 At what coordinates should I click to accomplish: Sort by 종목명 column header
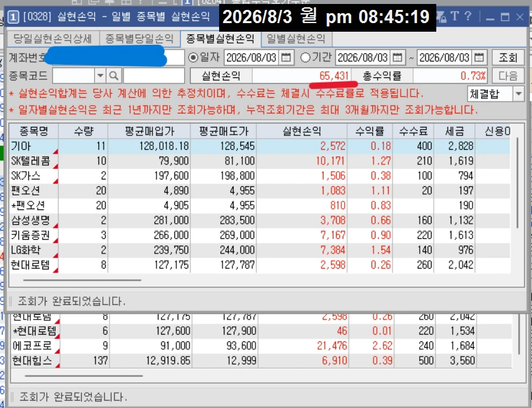34,131
